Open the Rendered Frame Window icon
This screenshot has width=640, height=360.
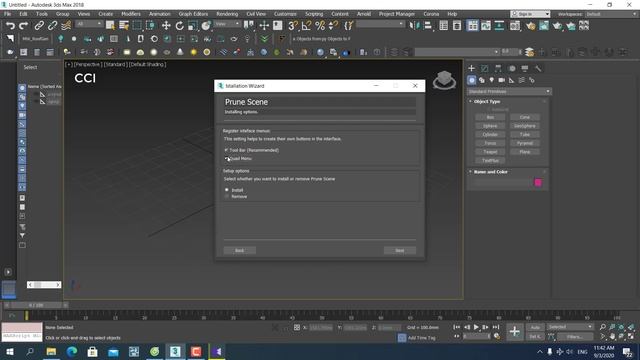[x=544, y=26]
